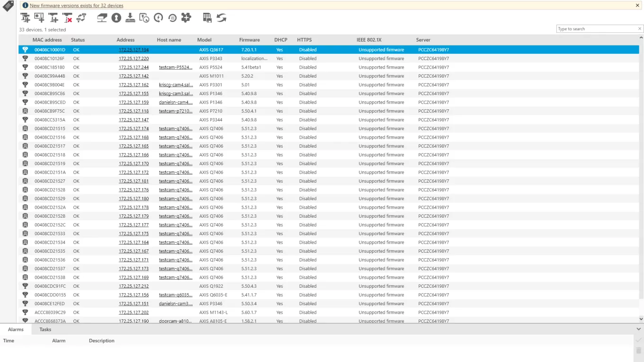Image resolution: width=644 pixels, height=362 pixels.
Task: Click the Refresh arrows toolbar icon
Action: pyautogui.click(x=221, y=18)
